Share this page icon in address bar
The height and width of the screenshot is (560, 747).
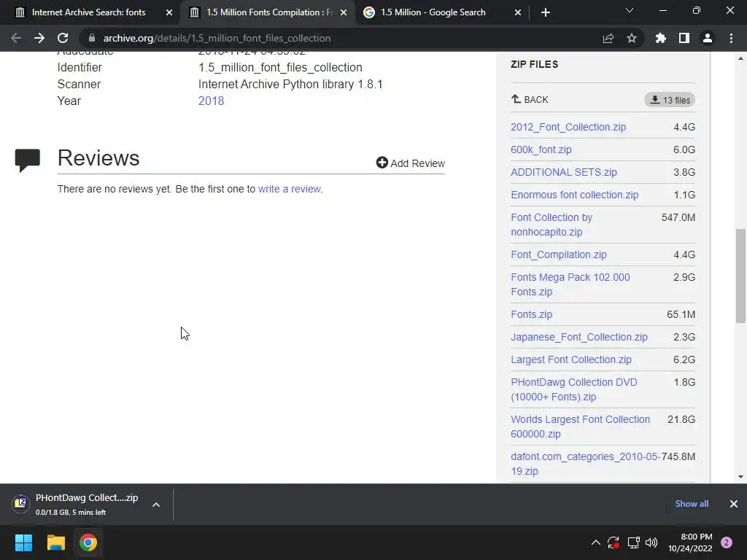coord(608,38)
